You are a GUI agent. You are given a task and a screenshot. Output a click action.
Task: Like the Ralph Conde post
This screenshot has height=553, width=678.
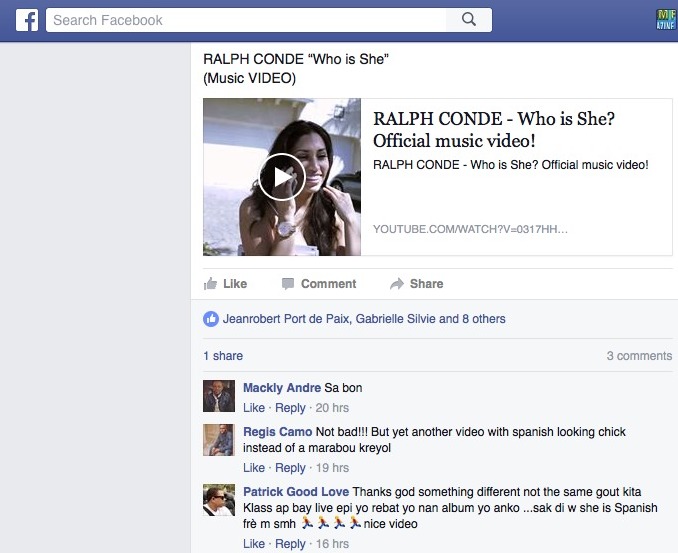click(225, 284)
